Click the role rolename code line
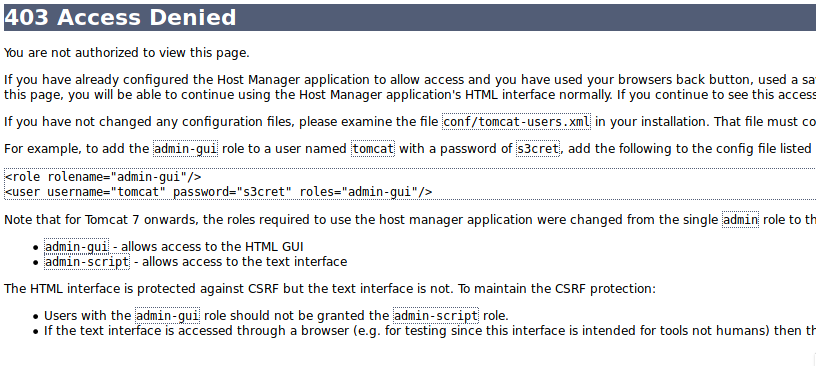Screen dimensions: 816x366 point(103,176)
